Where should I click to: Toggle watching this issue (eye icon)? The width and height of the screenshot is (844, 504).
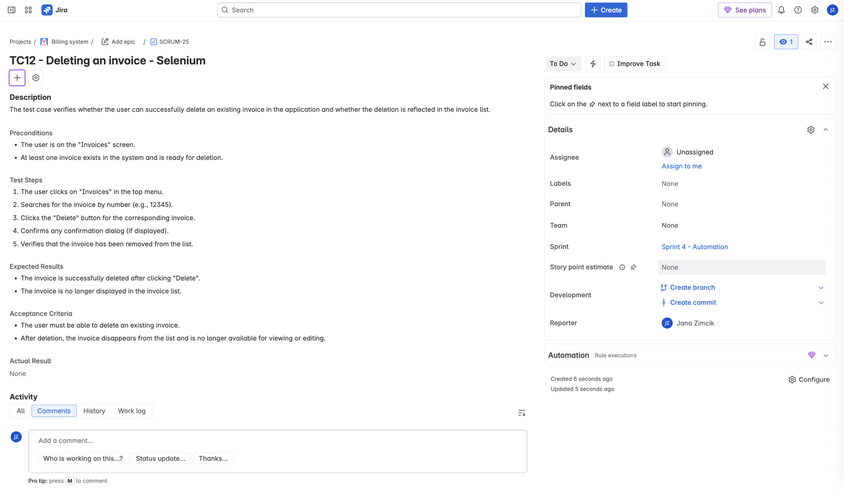[x=786, y=42]
